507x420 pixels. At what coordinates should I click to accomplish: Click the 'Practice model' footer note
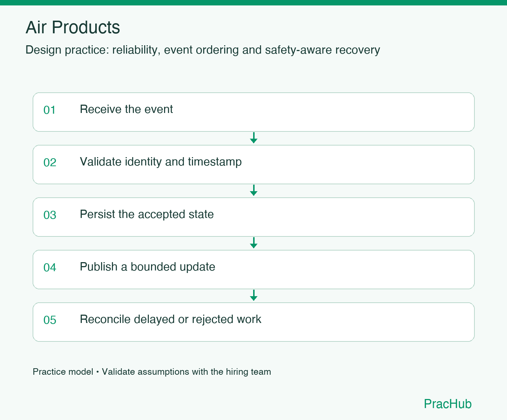tap(152, 372)
